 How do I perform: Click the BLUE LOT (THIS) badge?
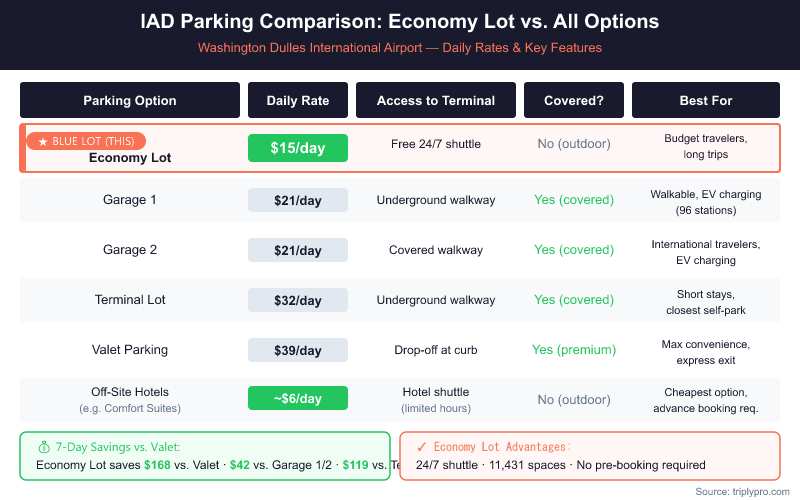pos(87,142)
